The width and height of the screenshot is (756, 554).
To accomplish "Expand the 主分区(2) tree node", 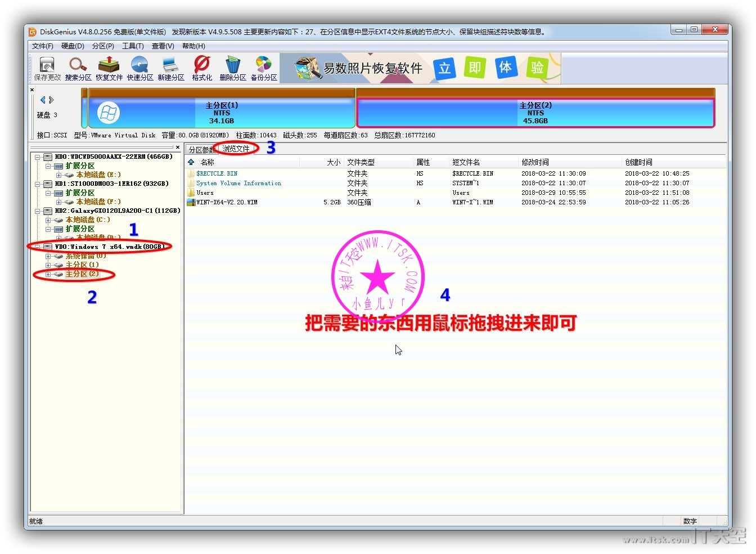I will [x=48, y=275].
